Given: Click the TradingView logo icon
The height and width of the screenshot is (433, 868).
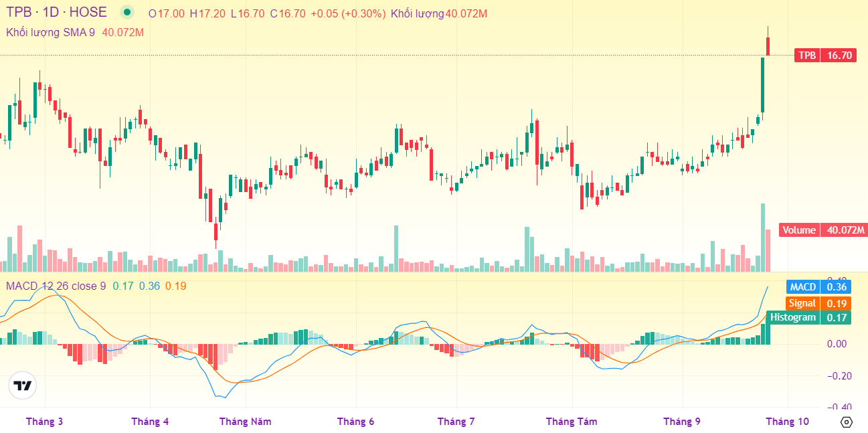Looking at the screenshot, I should click(23, 385).
